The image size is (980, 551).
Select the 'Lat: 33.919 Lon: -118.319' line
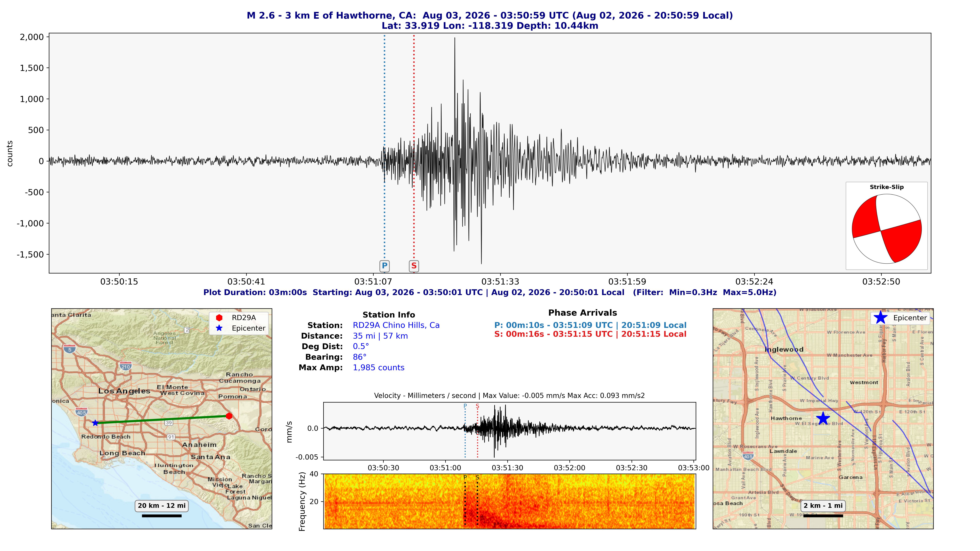point(490,26)
